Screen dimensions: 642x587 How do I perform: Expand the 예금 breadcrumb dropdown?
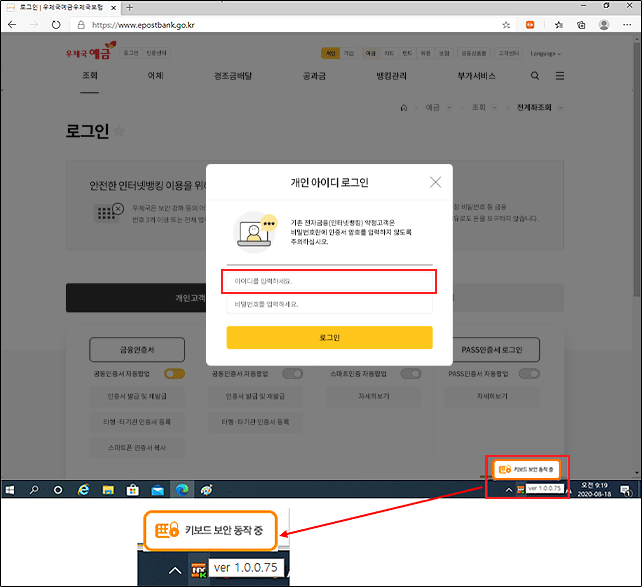coord(437,107)
